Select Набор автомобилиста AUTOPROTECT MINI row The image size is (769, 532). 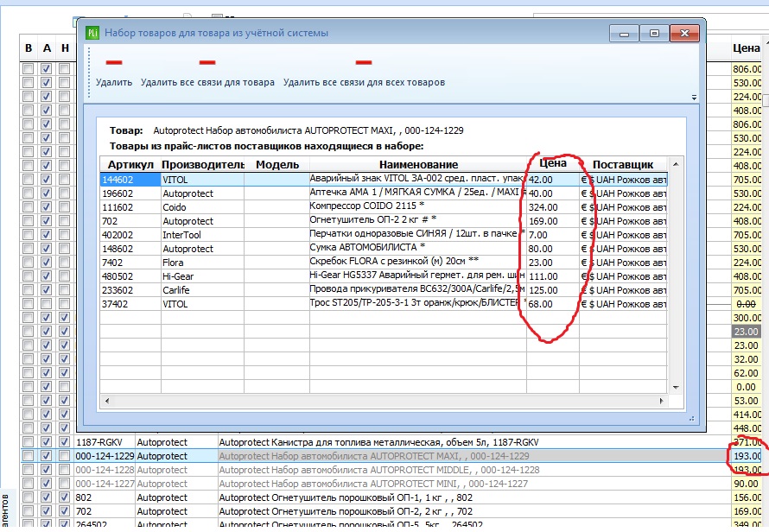(x=391, y=484)
